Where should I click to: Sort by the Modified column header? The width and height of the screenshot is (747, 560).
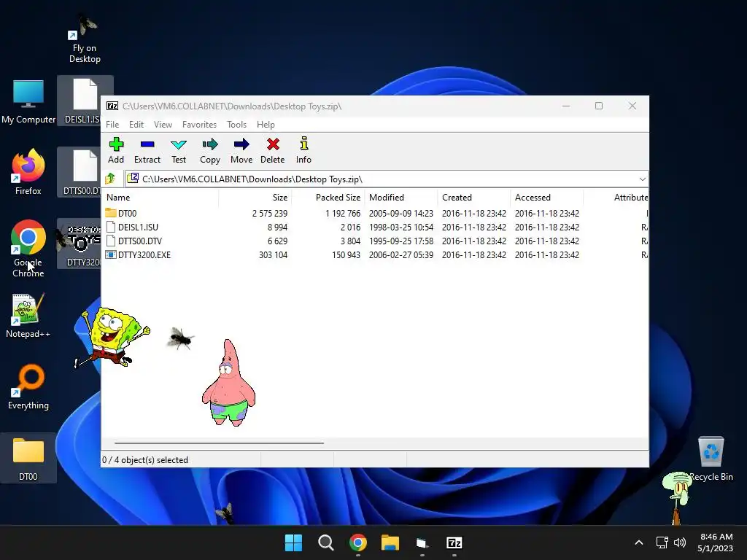coord(401,197)
